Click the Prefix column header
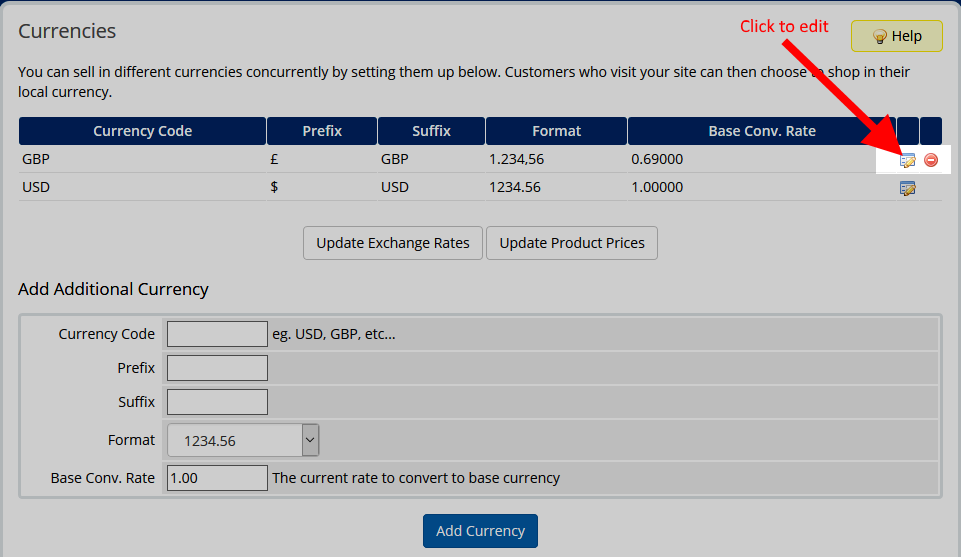The image size is (961, 557). [x=322, y=131]
